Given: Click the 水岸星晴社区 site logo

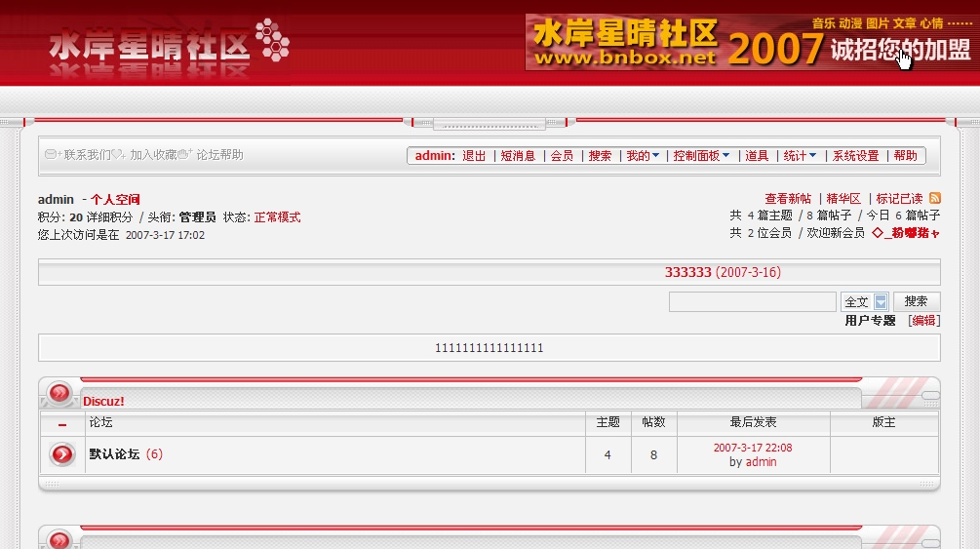Looking at the screenshot, I should click(x=169, y=47).
